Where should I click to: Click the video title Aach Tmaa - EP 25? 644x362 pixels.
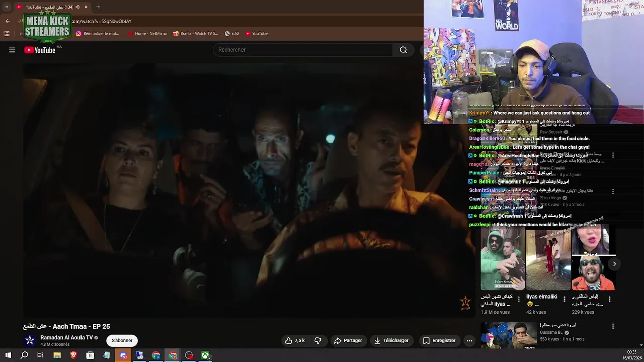tap(66, 326)
